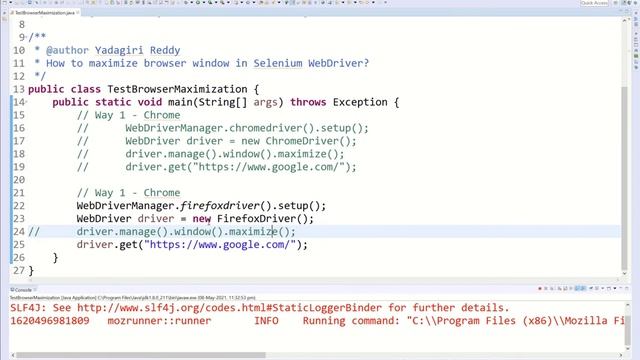Click the Display Selected Console icon
This screenshot has height=360, width=640.
pyautogui.click(x=596, y=289)
